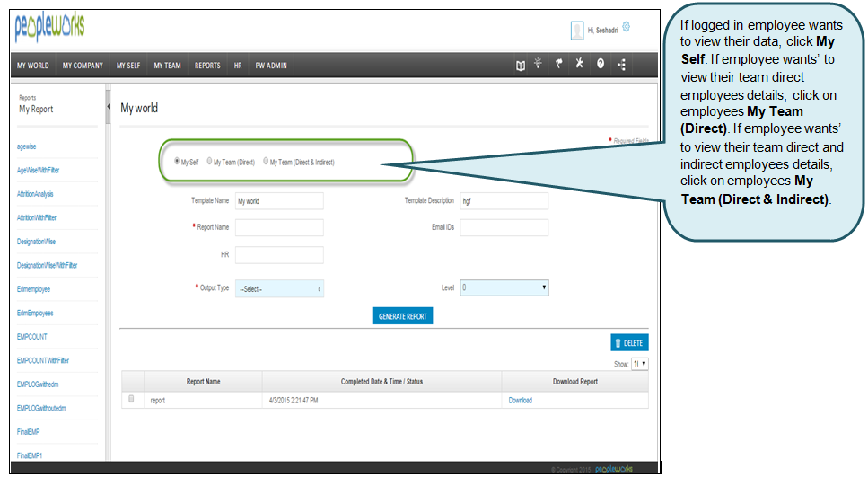The width and height of the screenshot is (868, 477).
Task: Select the My Self radio button
Action: [177, 163]
